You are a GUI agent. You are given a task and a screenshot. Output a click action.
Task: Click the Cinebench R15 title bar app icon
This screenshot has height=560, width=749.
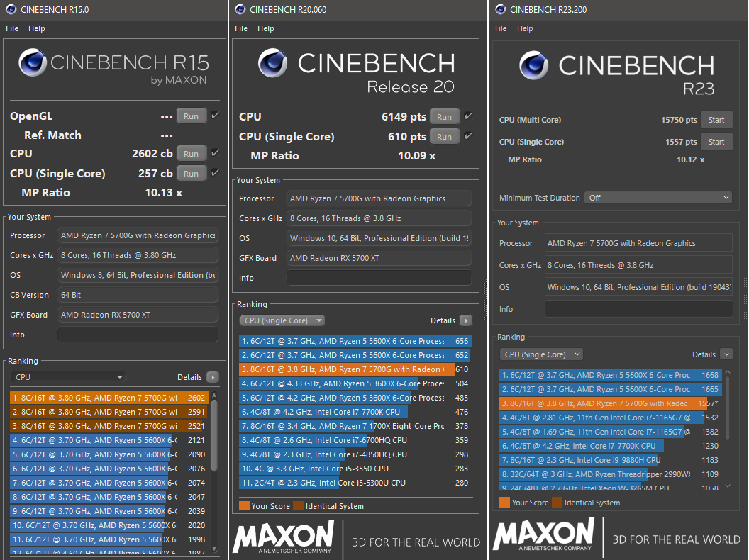click(11, 9)
